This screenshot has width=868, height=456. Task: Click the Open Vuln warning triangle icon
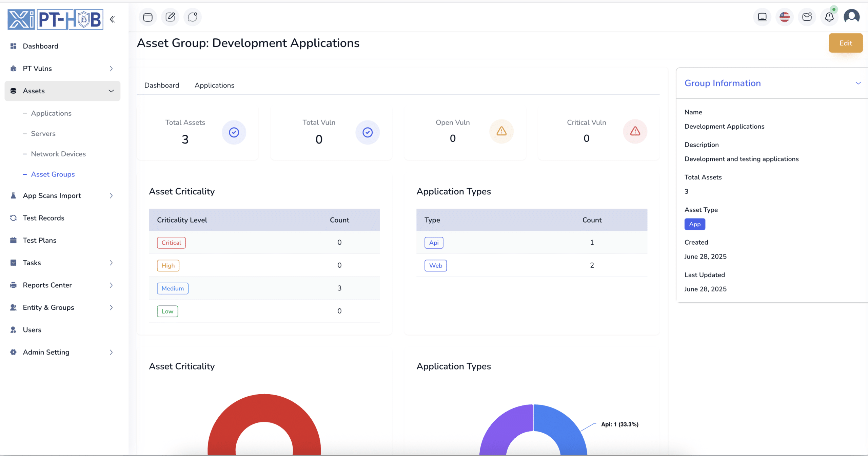pos(501,131)
